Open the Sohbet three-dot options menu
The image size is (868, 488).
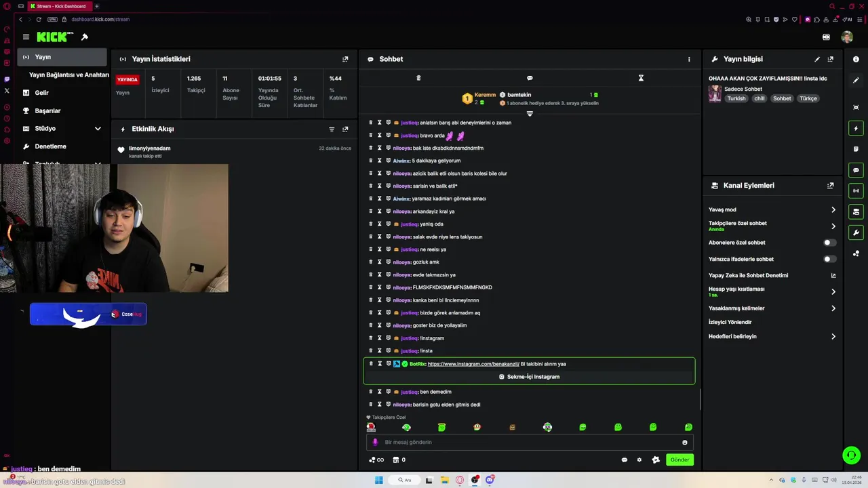click(x=689, y=59)
